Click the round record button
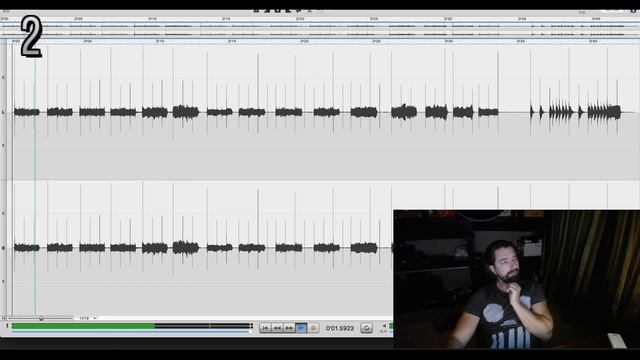Viewport: 640px width, 360px height. 313,328
